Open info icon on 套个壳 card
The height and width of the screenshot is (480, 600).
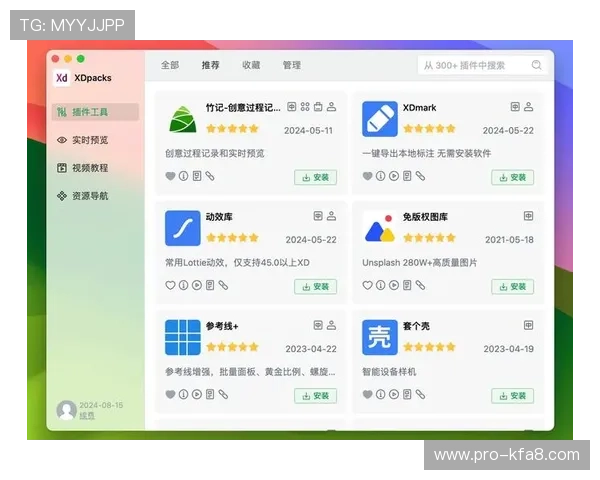pos(380,394)
